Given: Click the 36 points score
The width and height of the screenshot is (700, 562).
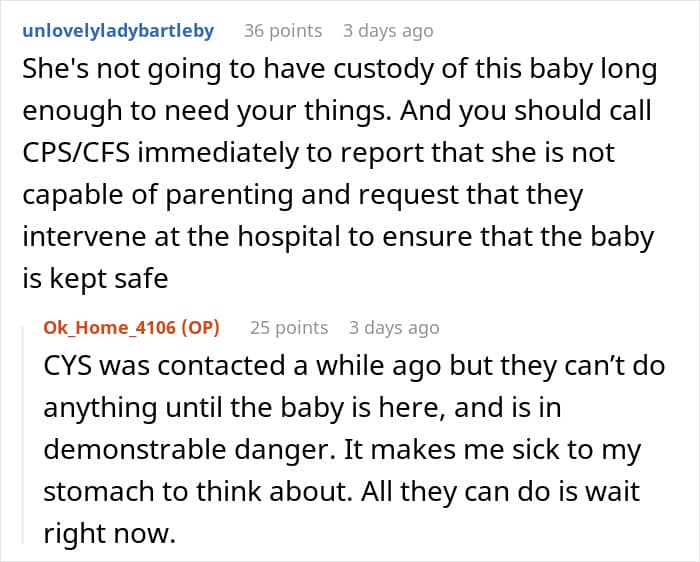Looking at the screenshot, I should pos(283,31).
